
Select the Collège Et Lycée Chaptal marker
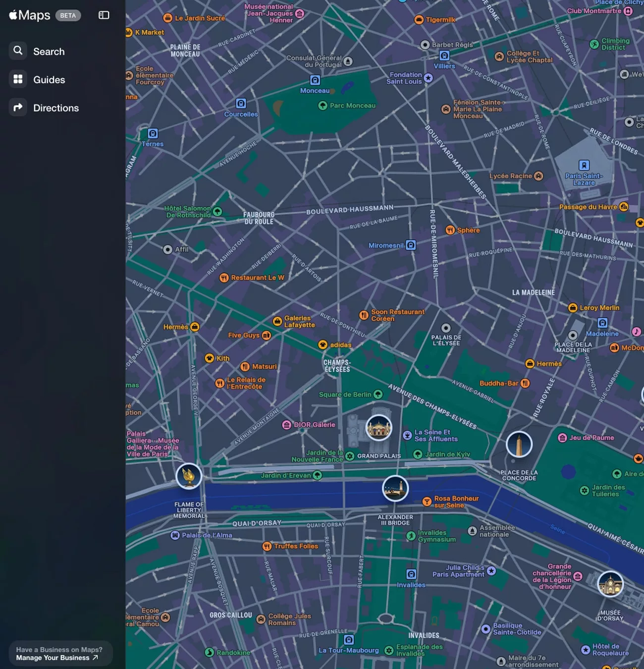tap(499, 56)
